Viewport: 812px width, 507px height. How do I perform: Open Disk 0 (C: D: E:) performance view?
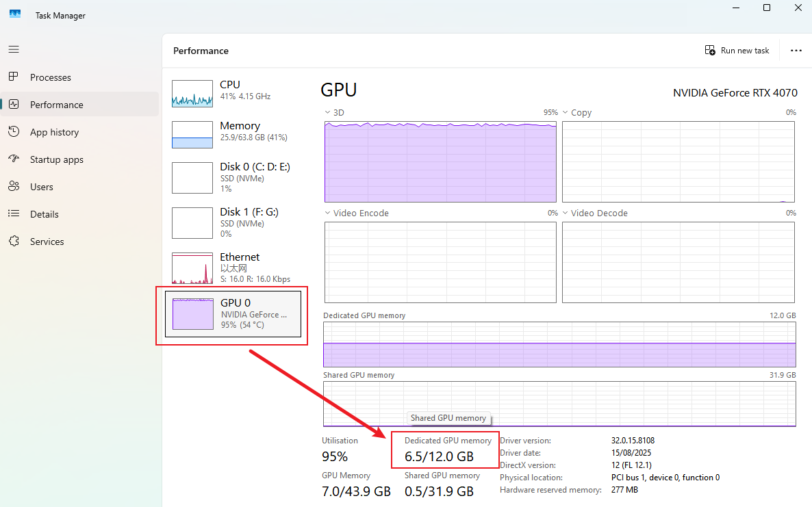[x=233, y=177]
